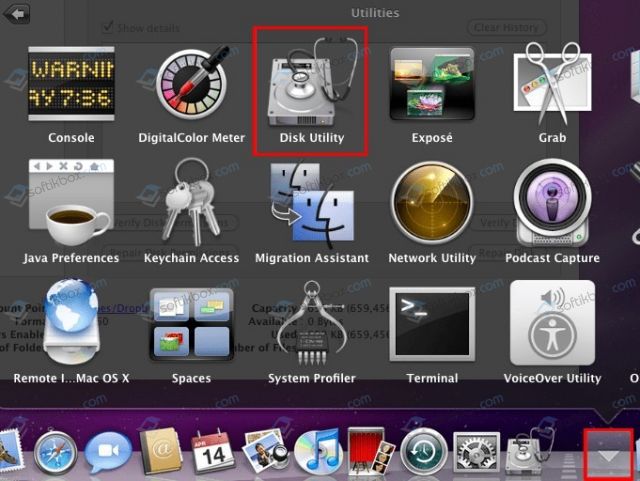The image size is (640, 481).
Task: Open System Profiler
Action: tap(311, 323)
